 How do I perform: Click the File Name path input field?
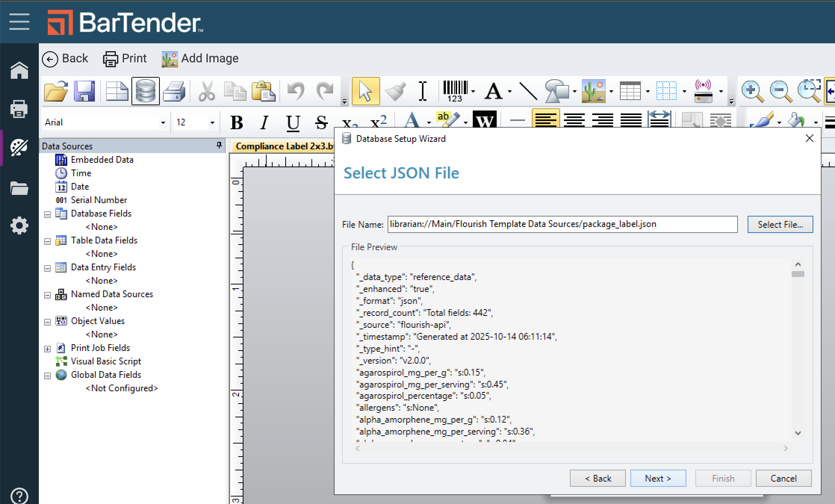pyautogui.click(x=562, y=224)
